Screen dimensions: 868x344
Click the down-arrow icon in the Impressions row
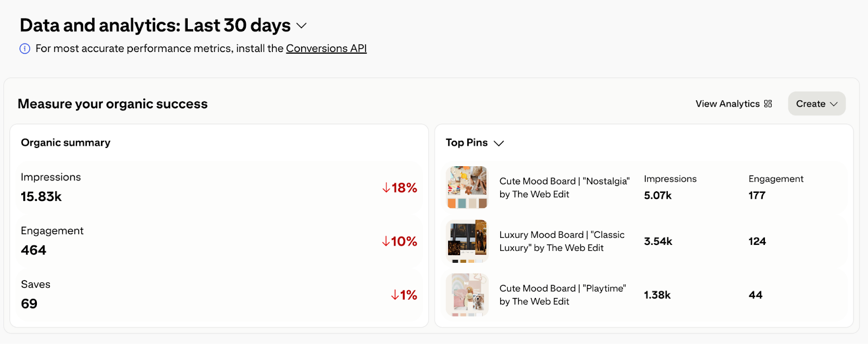click(386, 188)
